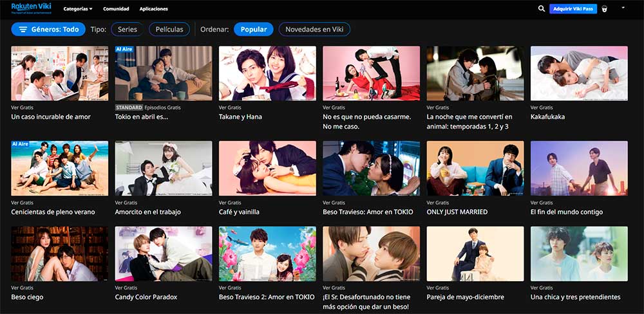Expand the Categorías dropdown

click(78, 8)
